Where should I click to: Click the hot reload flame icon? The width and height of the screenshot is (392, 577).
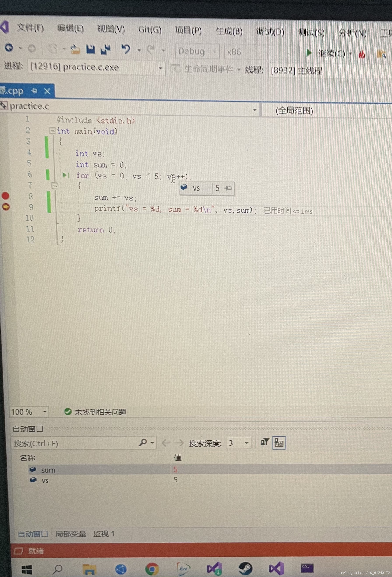tap(362, 54)
